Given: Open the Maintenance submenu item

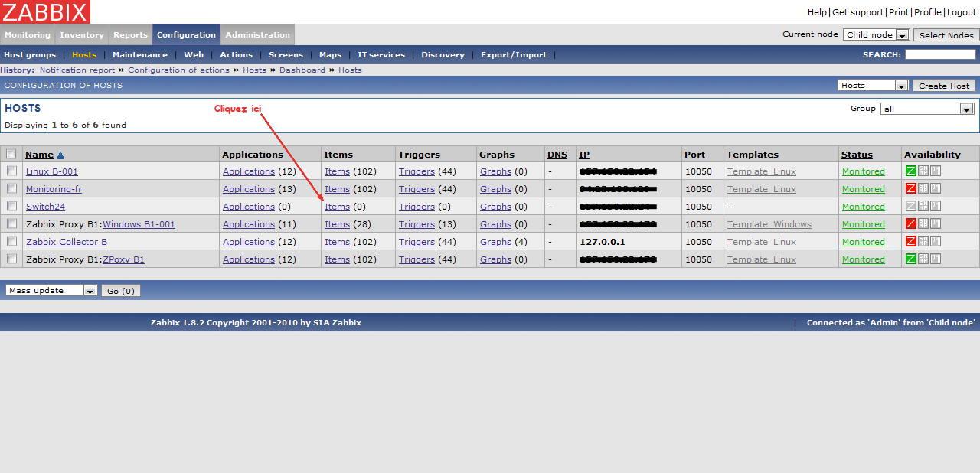Looking at the screenshot, I should pos(140,55).
